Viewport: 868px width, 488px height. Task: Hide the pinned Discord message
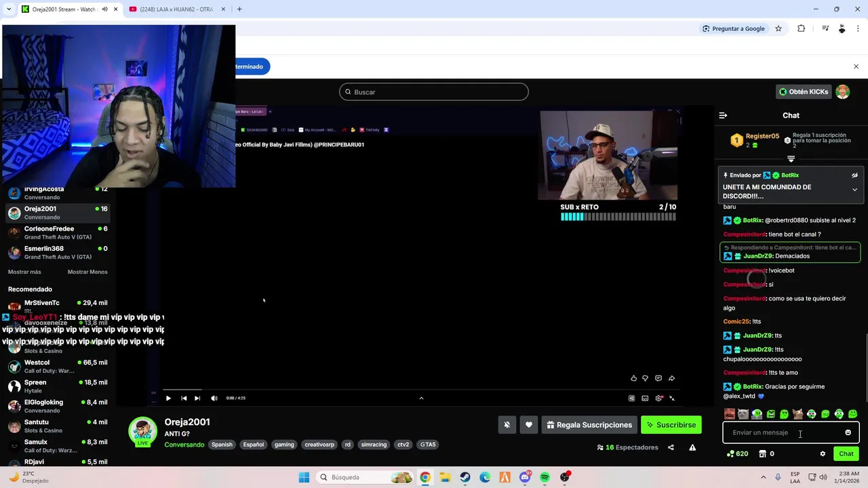[854, 176]
